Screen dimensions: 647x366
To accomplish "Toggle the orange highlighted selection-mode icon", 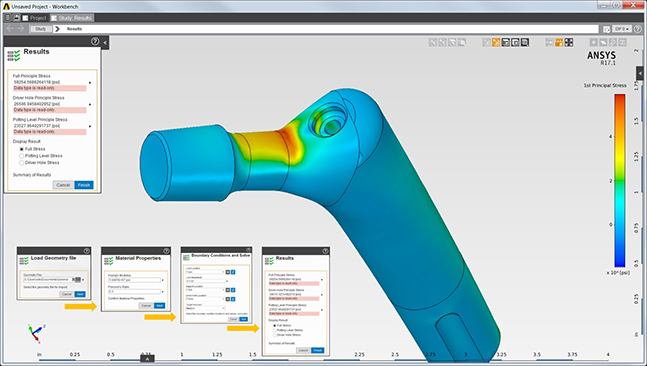I will point(496,42).
